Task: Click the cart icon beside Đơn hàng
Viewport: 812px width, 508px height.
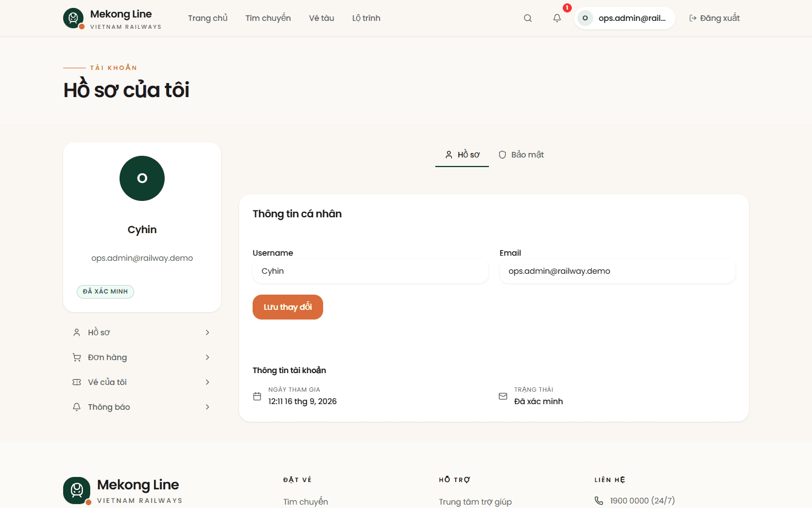Action: click(x=77, y=357)
